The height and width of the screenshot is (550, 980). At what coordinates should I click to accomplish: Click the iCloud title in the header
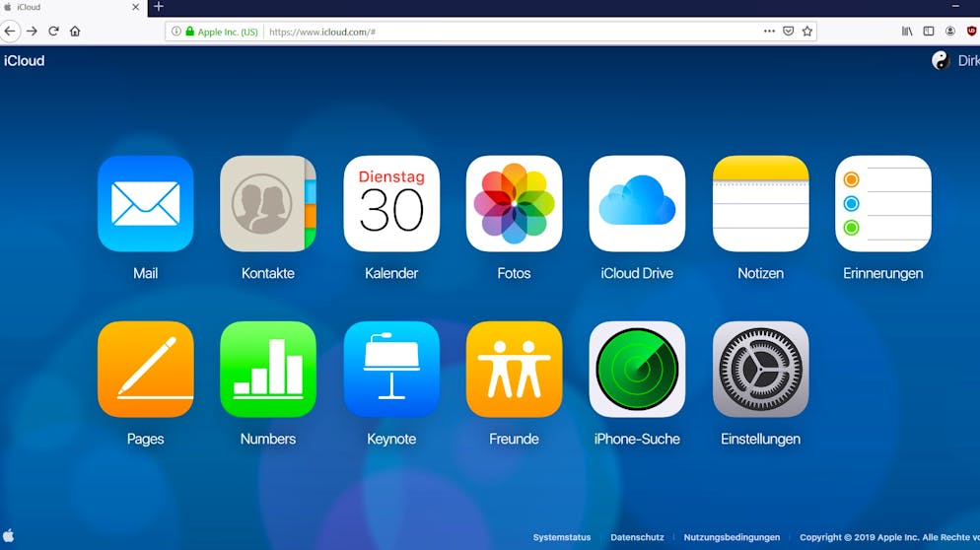pyautogui.click(x=25, y=61)
